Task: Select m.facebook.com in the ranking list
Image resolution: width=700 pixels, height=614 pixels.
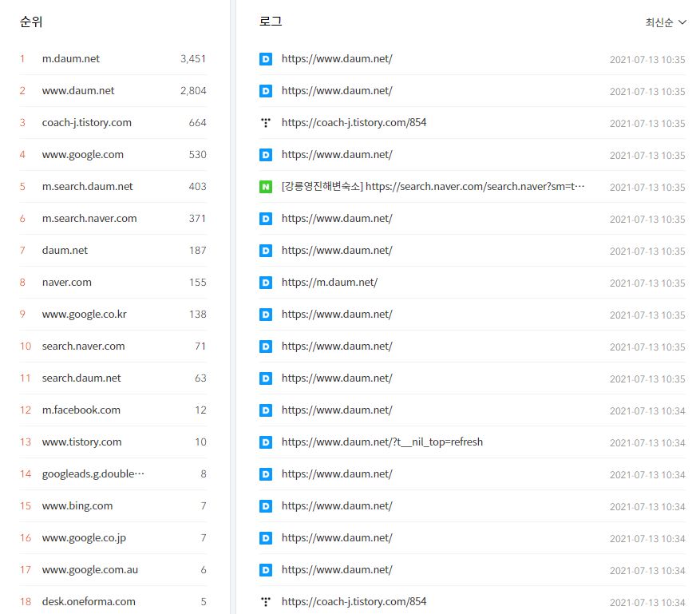Action: 81,410
